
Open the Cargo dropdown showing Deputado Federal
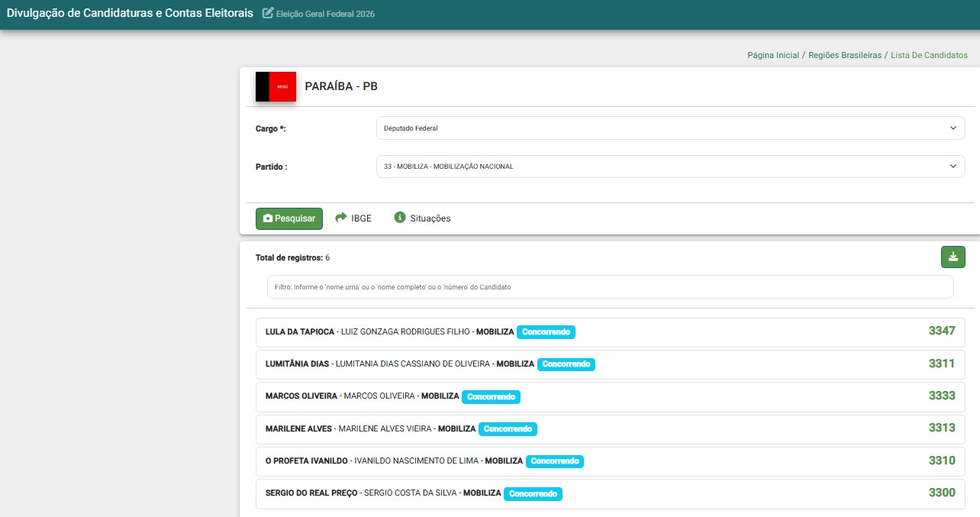point(670,128)
